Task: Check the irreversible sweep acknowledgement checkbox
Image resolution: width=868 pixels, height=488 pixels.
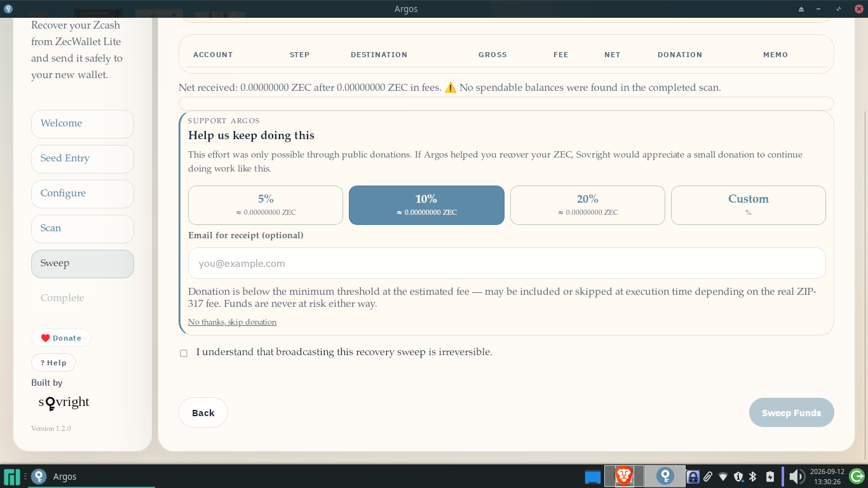Action: click(x=184, y=353)
